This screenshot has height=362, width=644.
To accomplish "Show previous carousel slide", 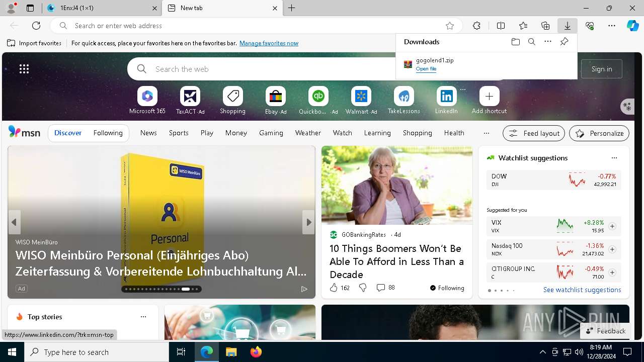I will click(x=14, y=222).
